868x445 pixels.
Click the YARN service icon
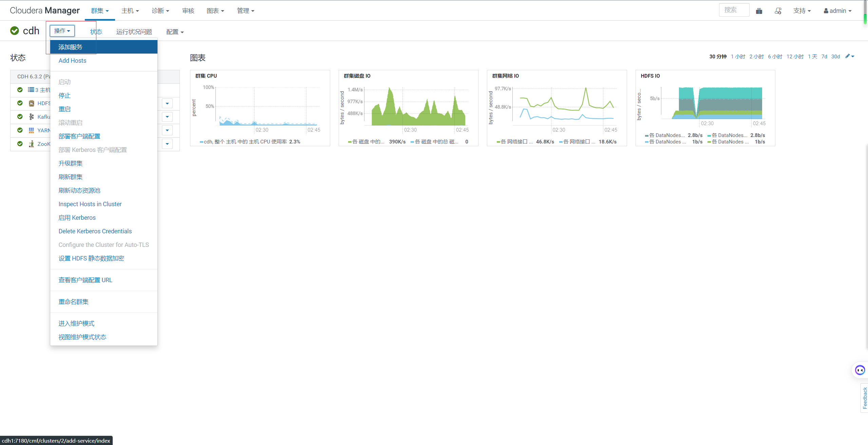click(x=32, y=130)
